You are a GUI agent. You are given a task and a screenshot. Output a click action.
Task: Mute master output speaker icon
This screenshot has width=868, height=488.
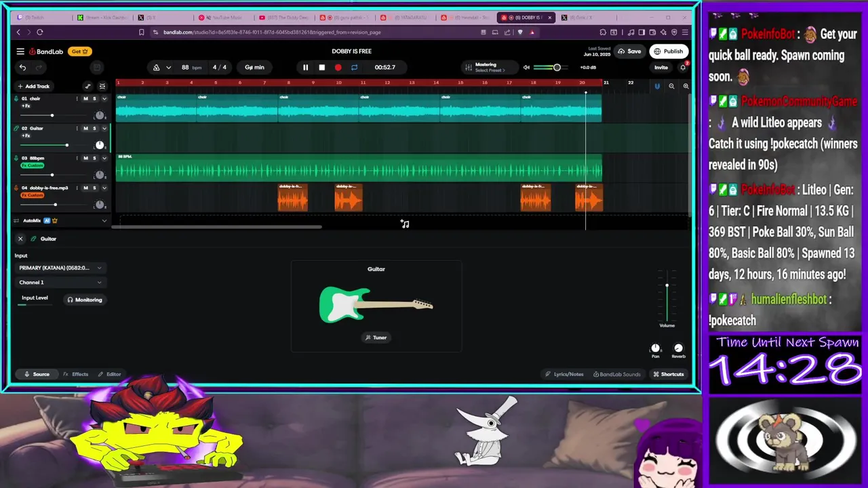click(526, 67)
